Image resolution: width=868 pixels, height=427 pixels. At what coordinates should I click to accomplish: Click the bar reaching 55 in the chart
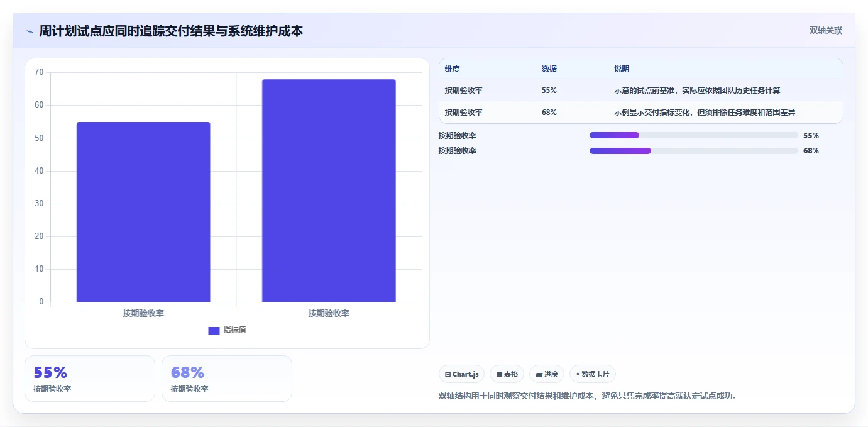pos(143,212)
